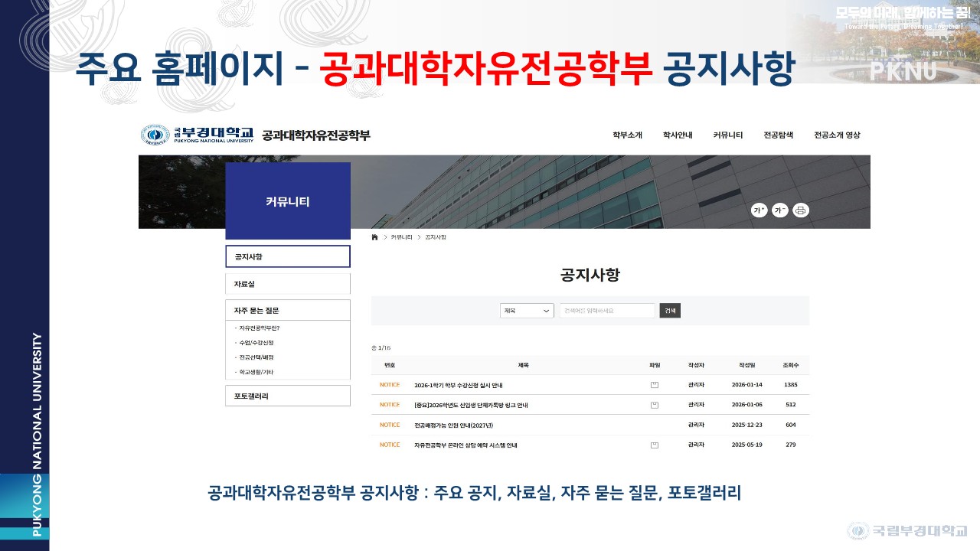
Task: Open attachment icon for 신입생 단체카톡방 notice
Action: pyautogui.click(x=654, y=405)
